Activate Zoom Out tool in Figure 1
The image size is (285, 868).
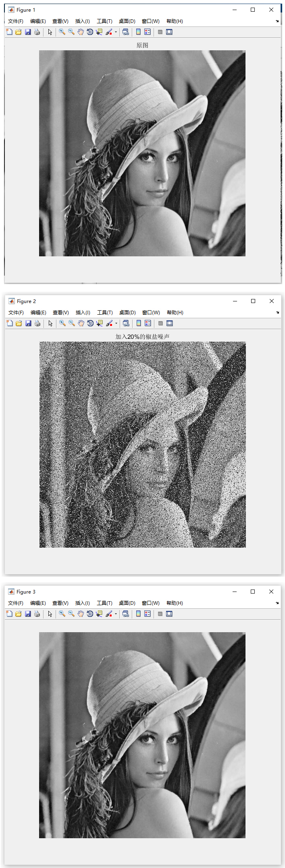(x=71, y=32)
